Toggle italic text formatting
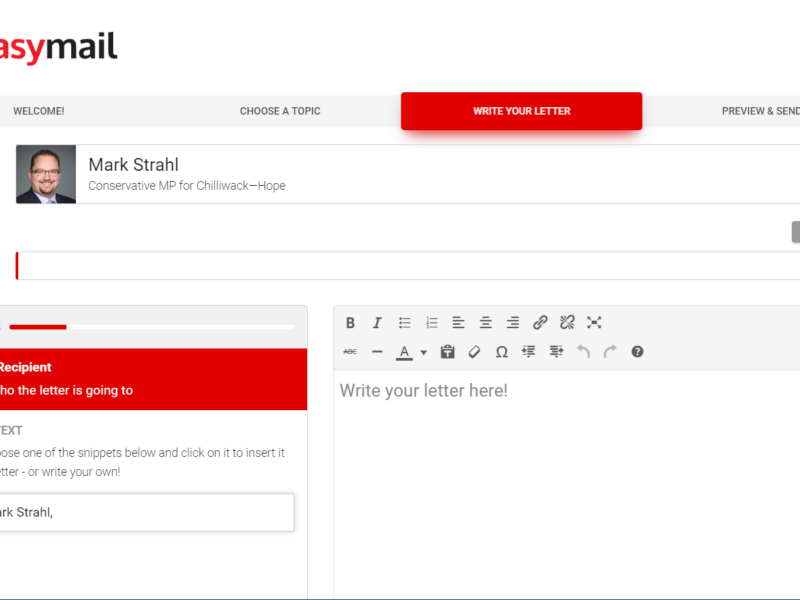The width and height of the screenshot is (800, 600). pyautogui.click(x=377, y=323)
